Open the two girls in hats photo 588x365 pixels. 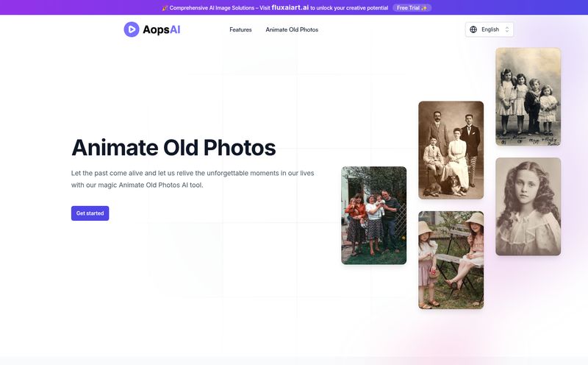pos(451,261)
